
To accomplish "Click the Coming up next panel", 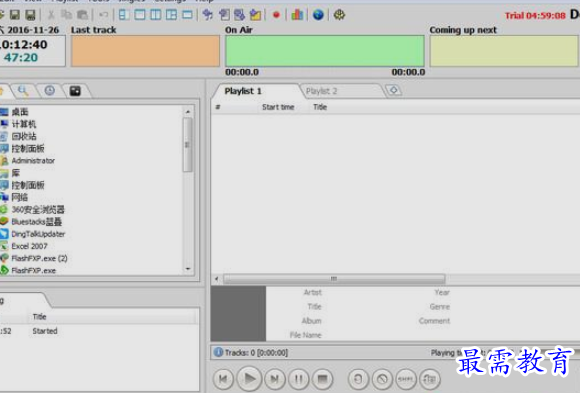I will click(x=504, y=51).
